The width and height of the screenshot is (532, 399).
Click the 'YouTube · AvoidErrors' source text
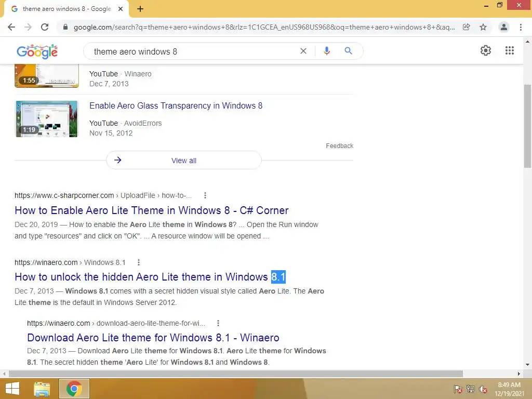click(125, 123)
